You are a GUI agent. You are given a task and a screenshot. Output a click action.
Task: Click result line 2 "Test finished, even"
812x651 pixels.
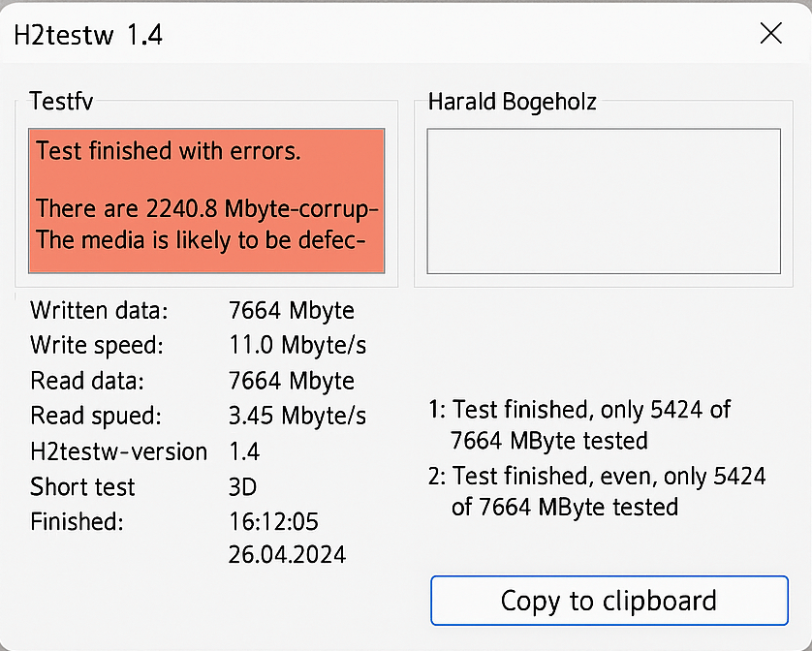pyautogui.click(x=597, y=476)
